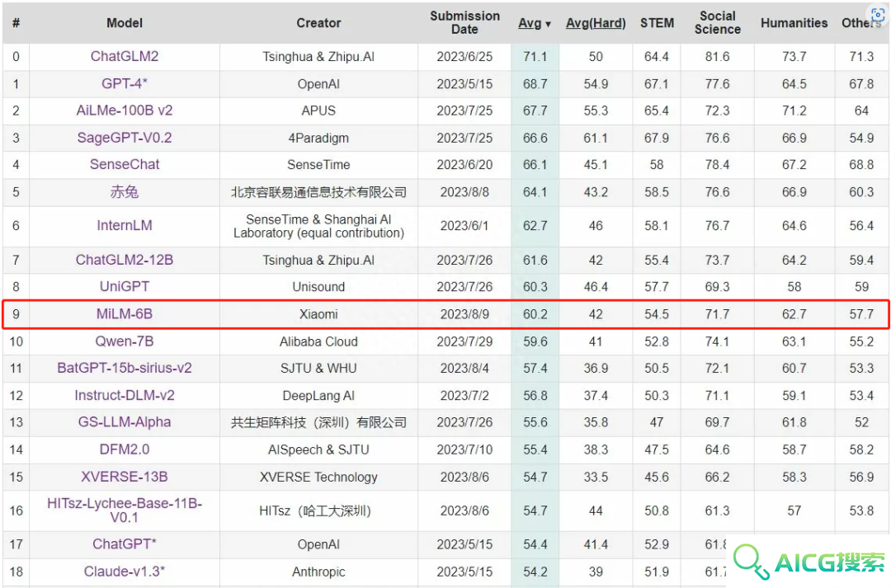The width and height of the screenshot is (891, 588).
Task: Open the ChatGPT* model link
Action: point(125,543)
